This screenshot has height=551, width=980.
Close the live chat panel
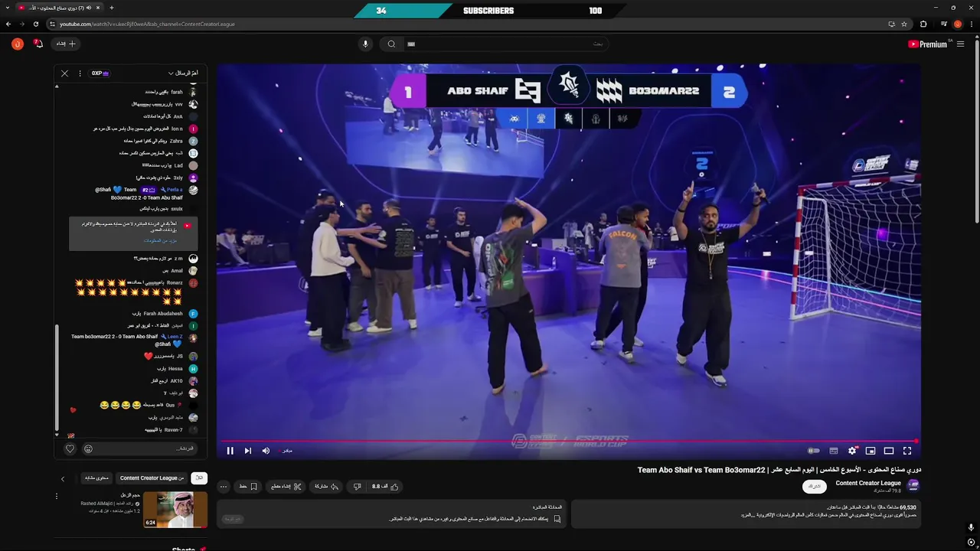click(64, 73)
